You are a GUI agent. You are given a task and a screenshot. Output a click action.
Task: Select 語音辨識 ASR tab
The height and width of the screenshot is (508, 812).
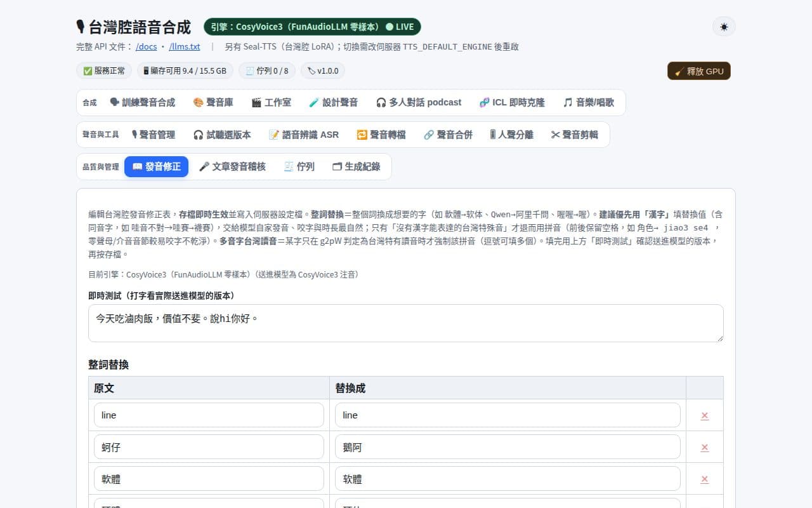(304, 135)
